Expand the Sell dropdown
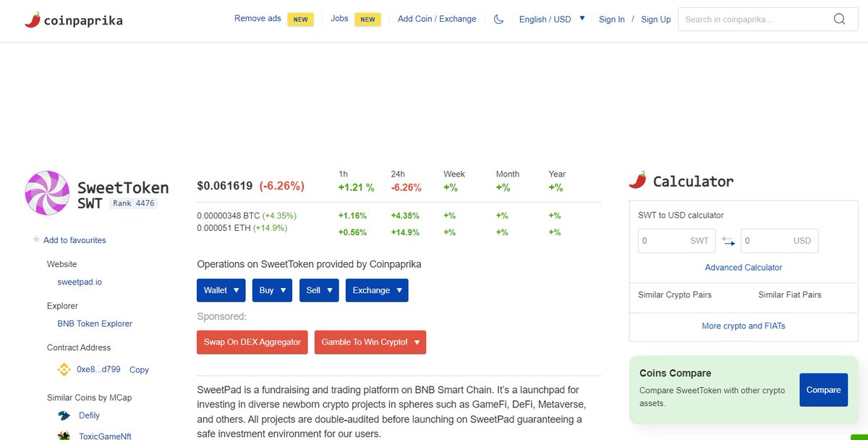The image size is (868, 440). 319,290
